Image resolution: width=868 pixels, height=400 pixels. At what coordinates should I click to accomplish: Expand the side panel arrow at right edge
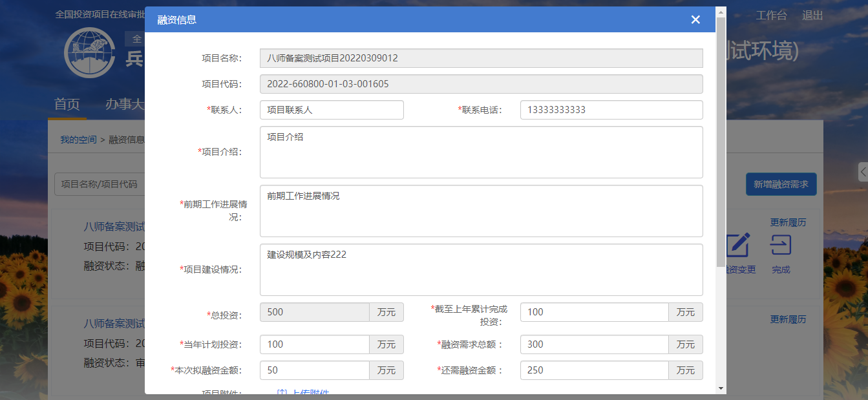pos(863,172)
